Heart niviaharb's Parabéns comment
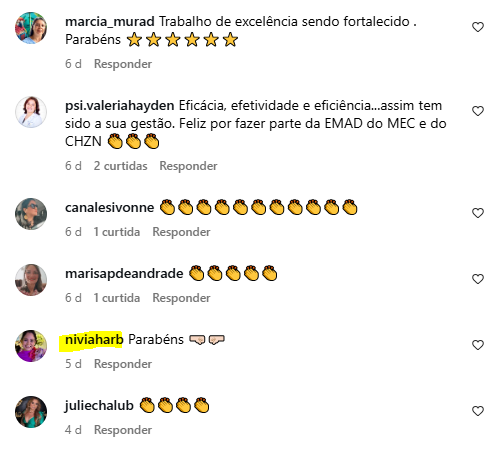This screenshot has height=458, width=498. [x=478, y=345]
